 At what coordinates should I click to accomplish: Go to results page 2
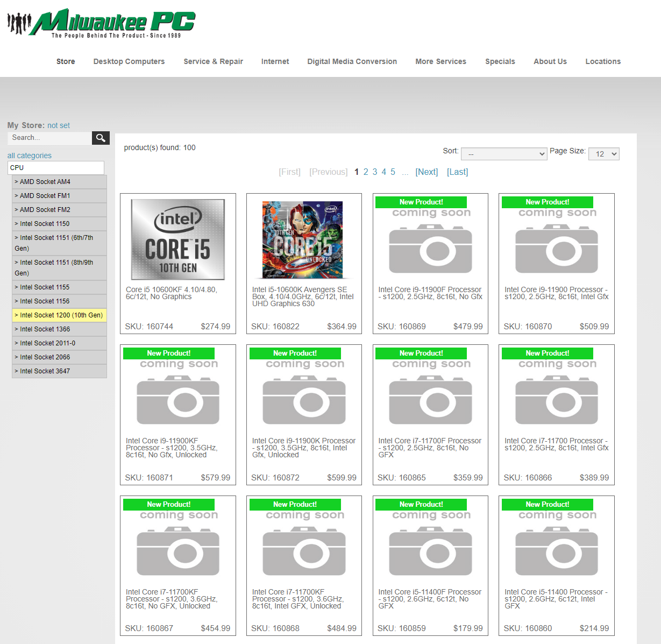[x=366, y=172]
